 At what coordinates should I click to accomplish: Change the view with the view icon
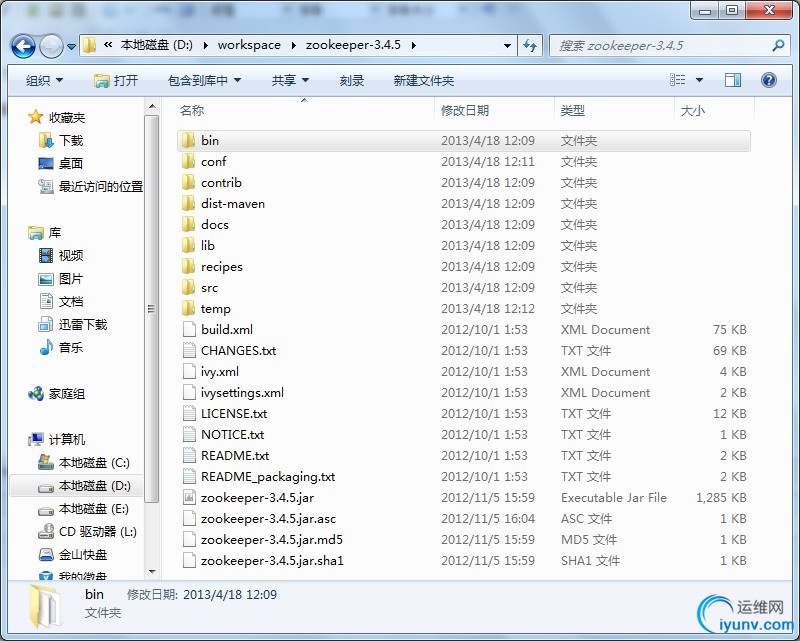point(678,80)
